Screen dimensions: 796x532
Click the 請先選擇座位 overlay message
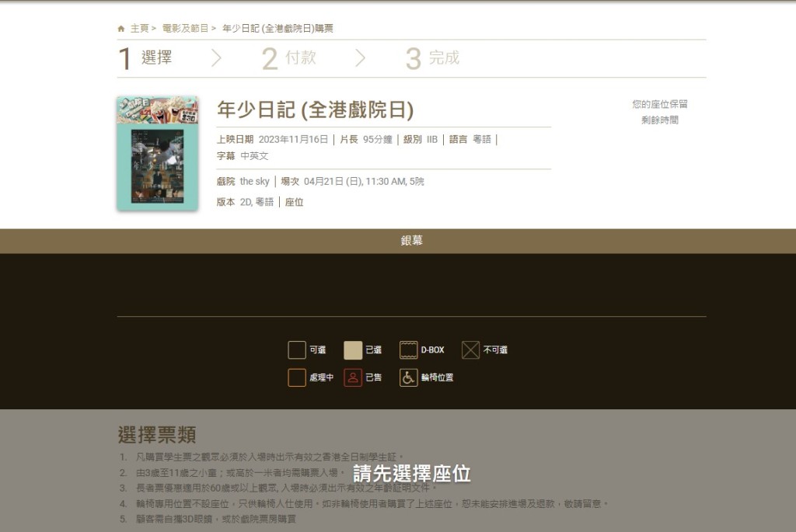point(412,474)
